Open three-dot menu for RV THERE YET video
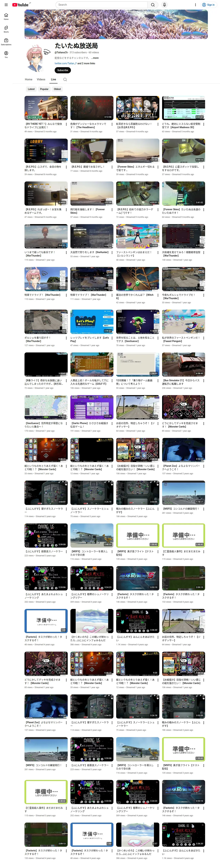 pyautogui.click(x=66, y=124)
